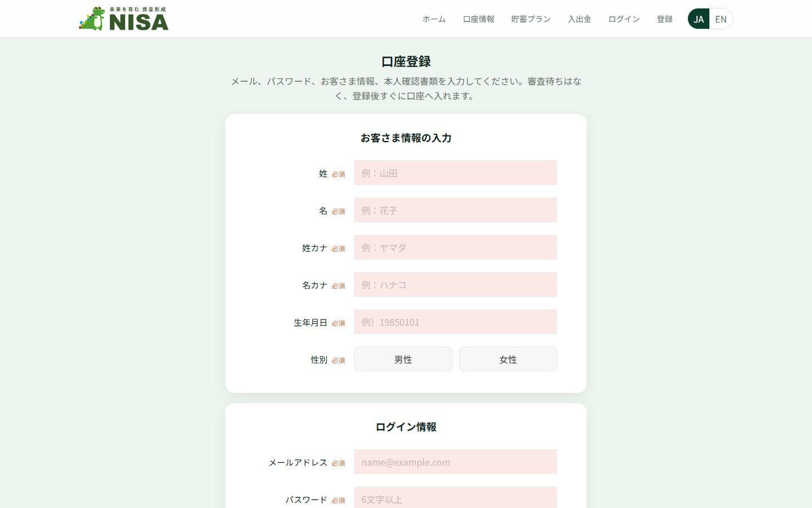The height and width of the screenshot is (508, 812).
Task: Focus the パスワード input field
Action: [456, 498]
